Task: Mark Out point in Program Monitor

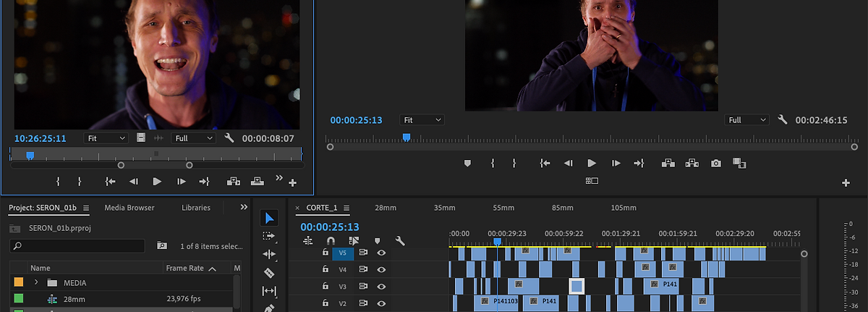Action: click(x=514, y=164)
